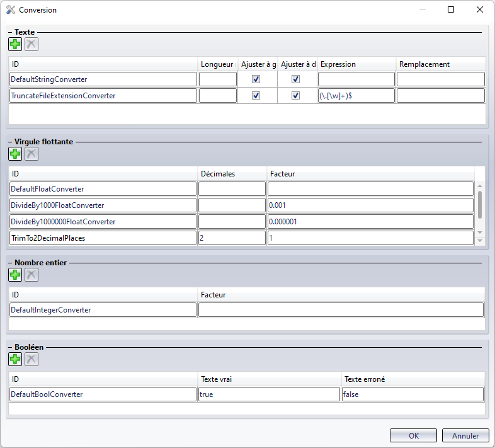This screenshot has height=448, width=495.
Task: Collapse the Virgule flottante section
Action: point(10,142)
